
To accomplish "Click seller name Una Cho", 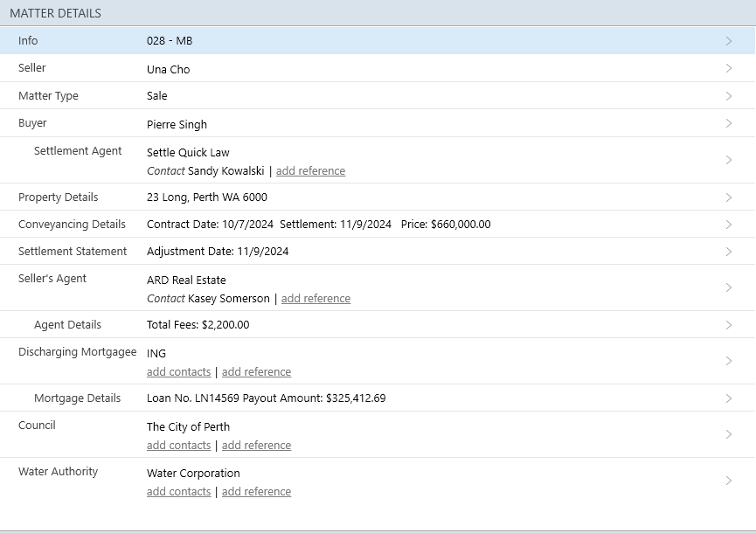I will click(168, 70).
